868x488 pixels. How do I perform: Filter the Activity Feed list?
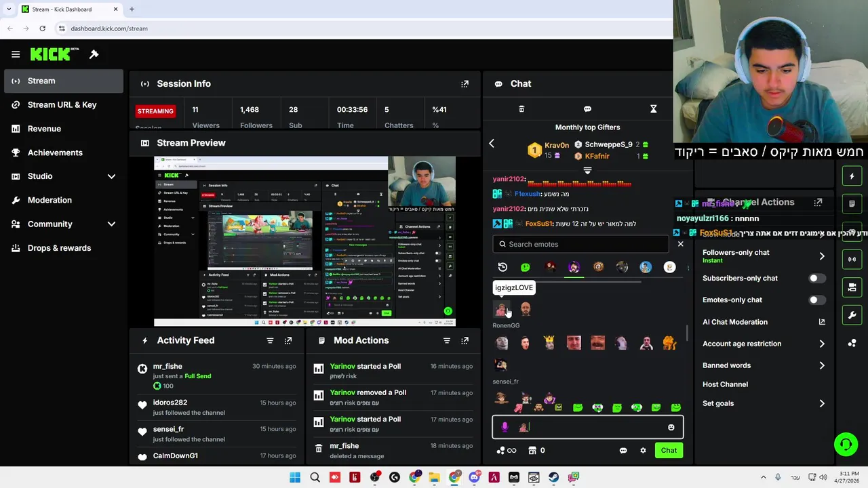[270, 340]
